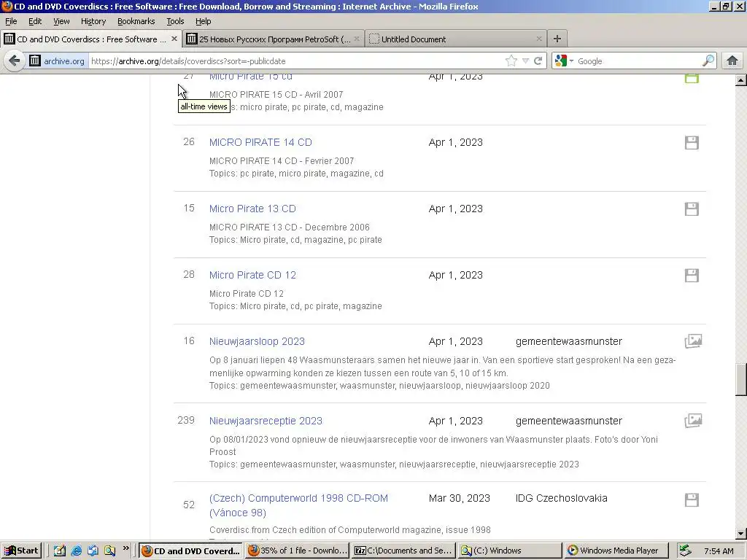The width and height of the screenshot is (747, 560).
Task: Click the vertical scrollbar down arrow
Action: point(741,534)
